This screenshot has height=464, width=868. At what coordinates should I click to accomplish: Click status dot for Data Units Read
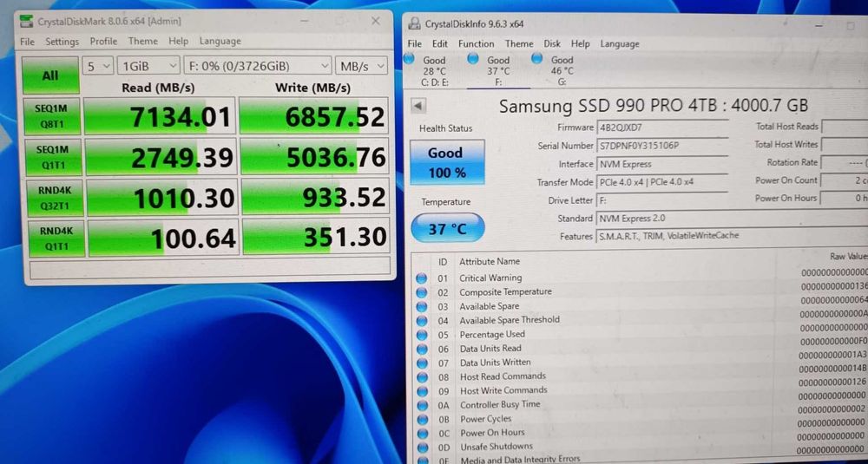coord(422,350)
